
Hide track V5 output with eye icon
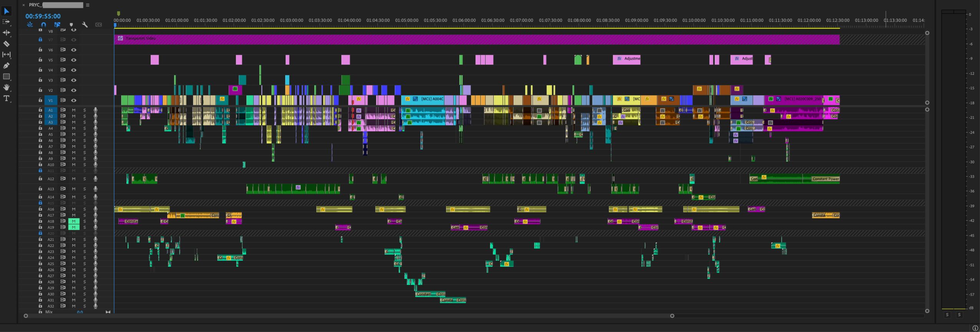click(x=73, y=60)
